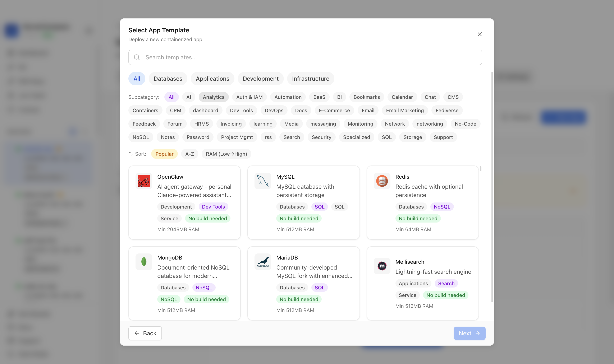Click the MySQL dolphin logo icon

[263, 181]
